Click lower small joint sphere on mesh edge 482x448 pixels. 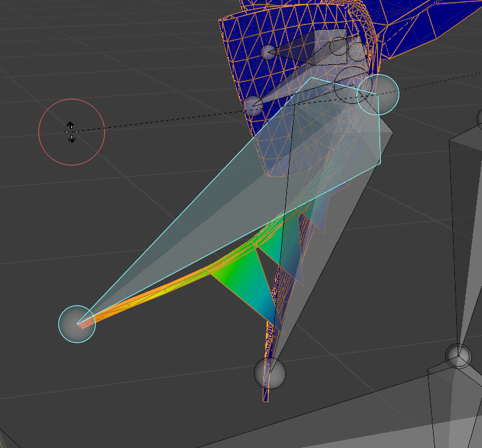253,105
